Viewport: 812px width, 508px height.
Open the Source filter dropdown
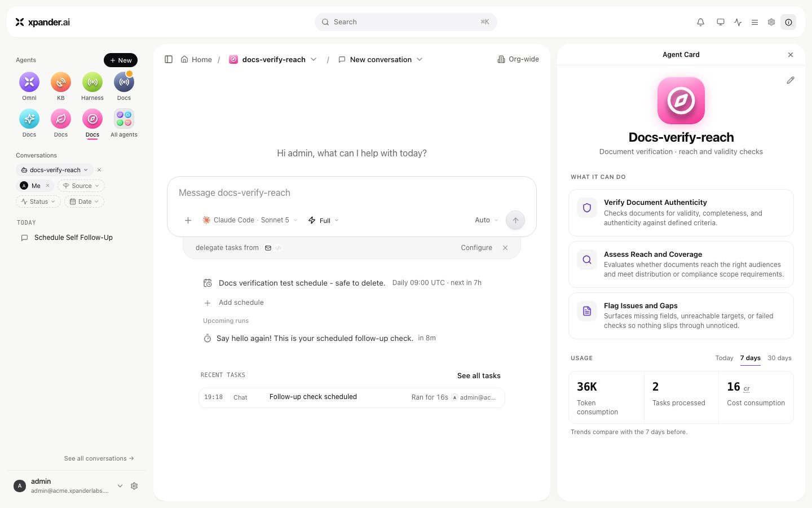point(81,186)
